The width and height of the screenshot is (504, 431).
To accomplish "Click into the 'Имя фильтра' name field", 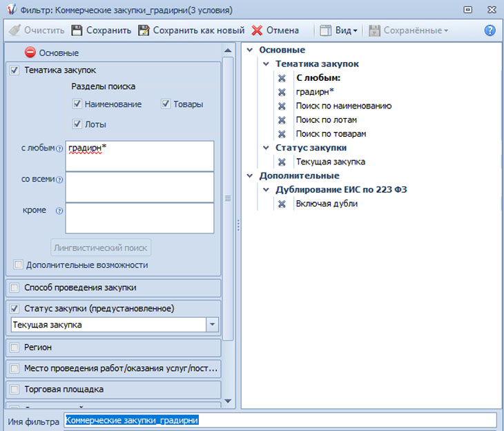I will (280, 420).
